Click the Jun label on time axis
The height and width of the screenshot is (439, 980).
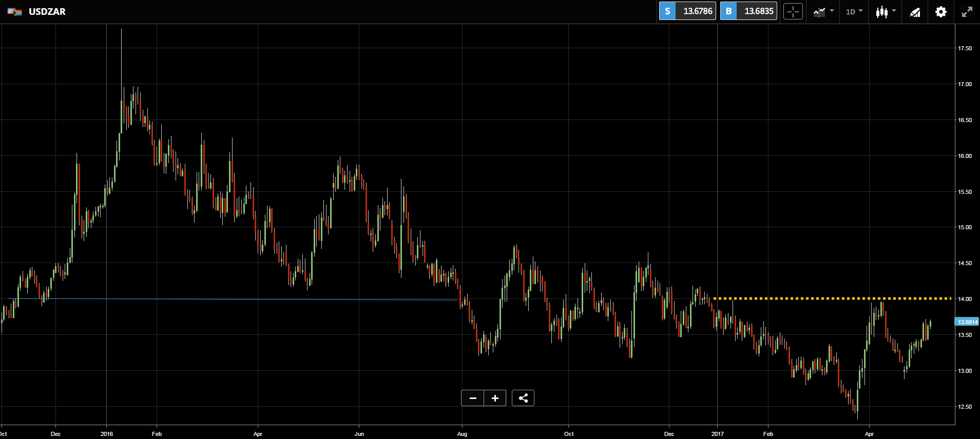[359, 434]
